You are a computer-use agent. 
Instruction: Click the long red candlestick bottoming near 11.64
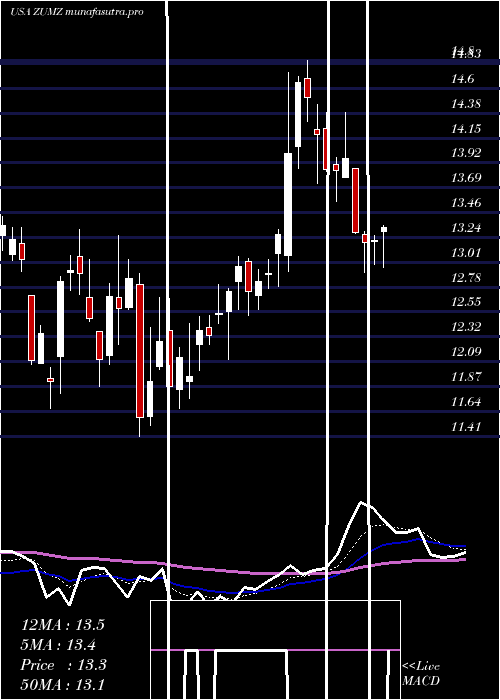pos(140,350)
